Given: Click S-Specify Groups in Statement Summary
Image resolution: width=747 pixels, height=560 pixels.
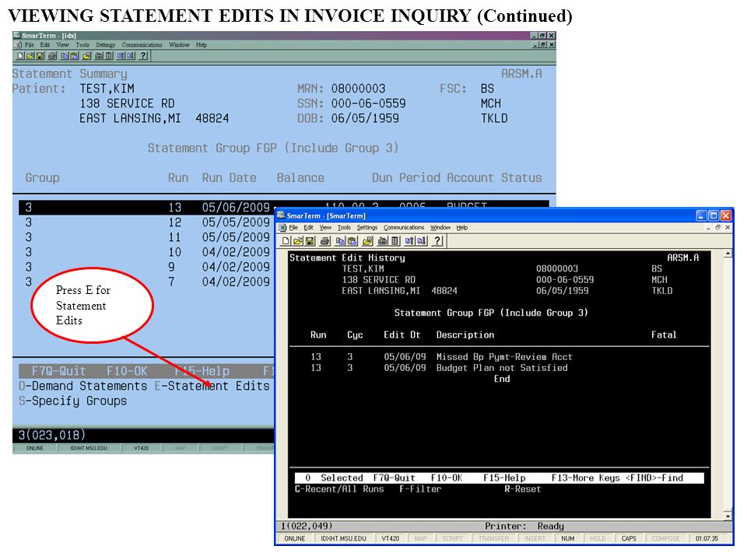Looking at the screenshot, I should point(72,401).
